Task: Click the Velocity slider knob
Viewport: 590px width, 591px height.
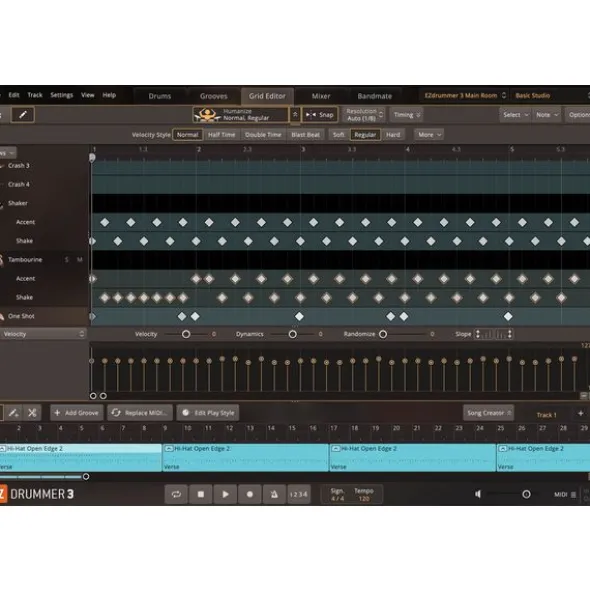Action: (x=186, y=334)
